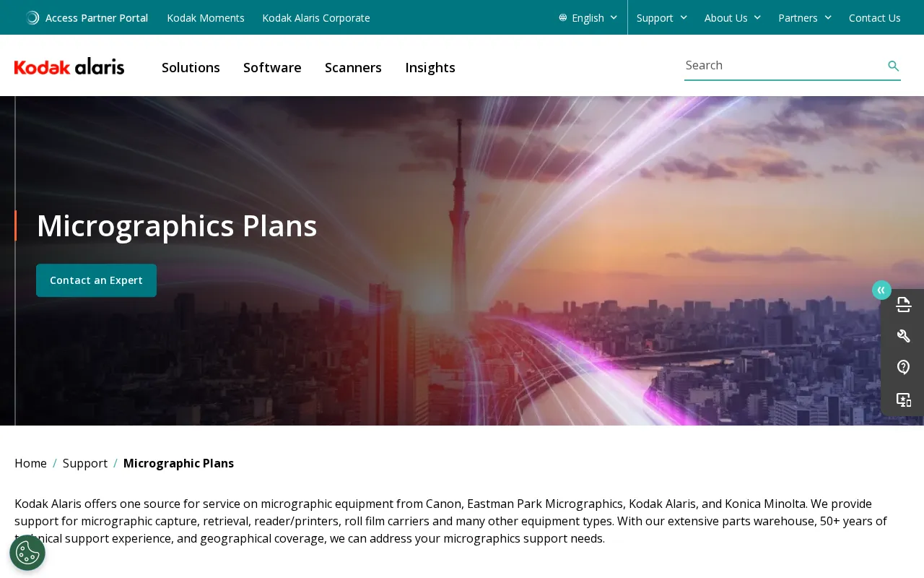Collapse the side toolbar with double-arrow button
The image size is (924, 578).
(x=881, y=290)
